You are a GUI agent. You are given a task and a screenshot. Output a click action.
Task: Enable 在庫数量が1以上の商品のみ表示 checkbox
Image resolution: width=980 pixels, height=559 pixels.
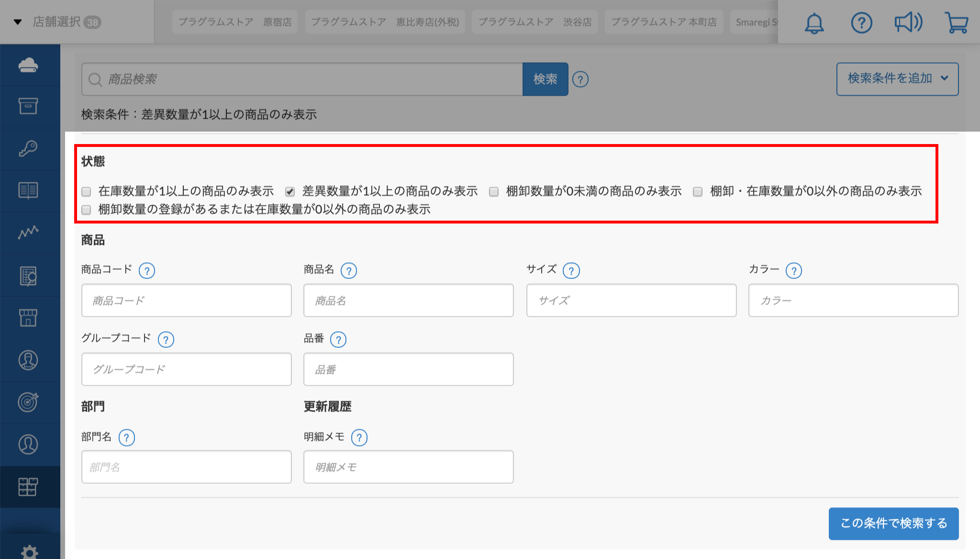click(86, 191)
